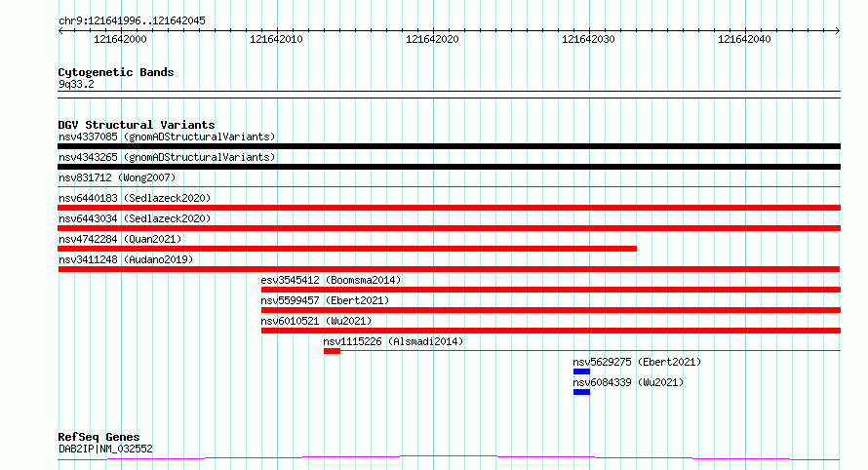Click the right arrow of the ruler
The height and width of the screenshot is (470, 868).
point(838,31)
